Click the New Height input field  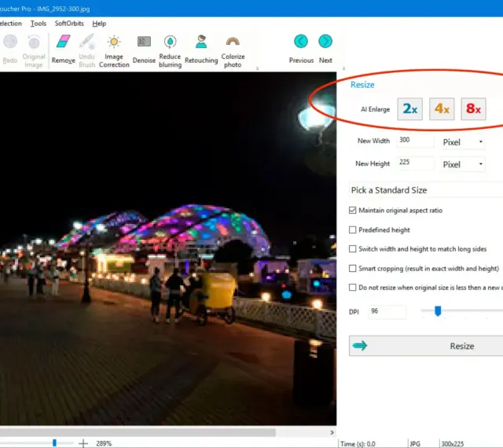point(416,163)
